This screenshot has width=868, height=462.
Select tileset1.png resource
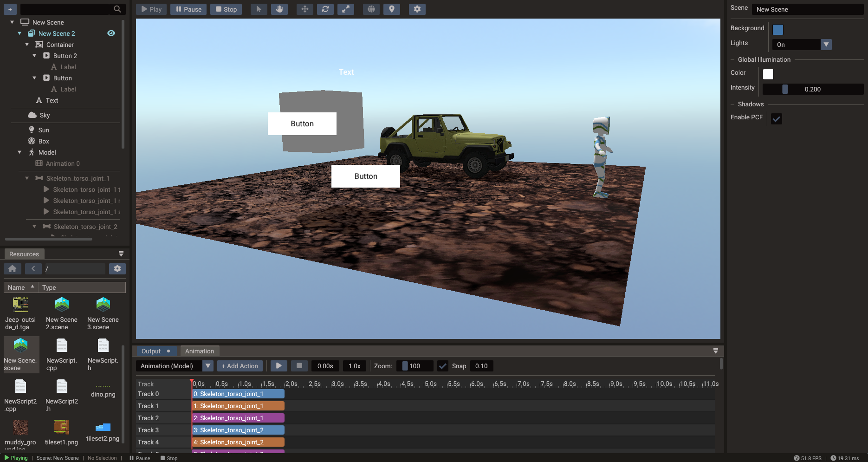62,433
